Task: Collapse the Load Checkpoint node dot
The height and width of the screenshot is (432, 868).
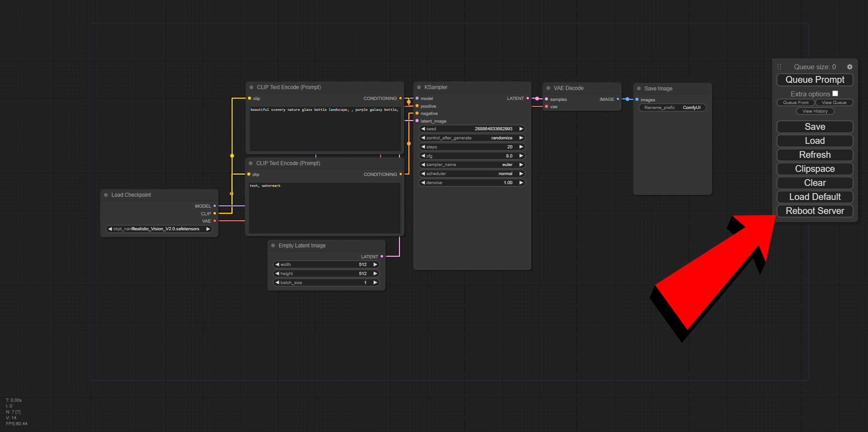Action: click(x=106, y=195)
